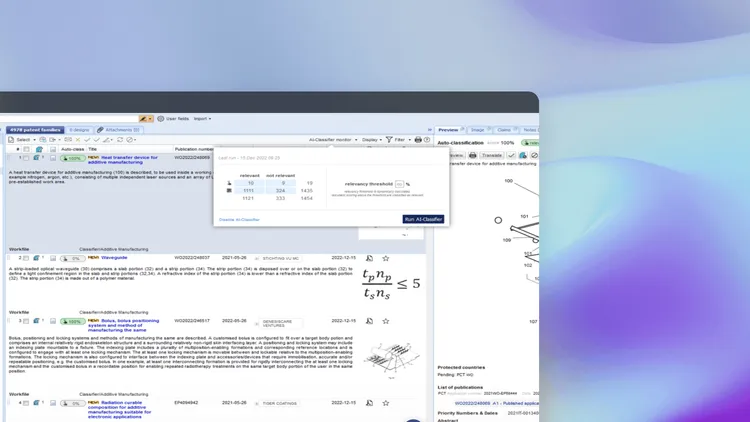Open User fields settings
Viewport: 750px width, 422px height.
173,119
